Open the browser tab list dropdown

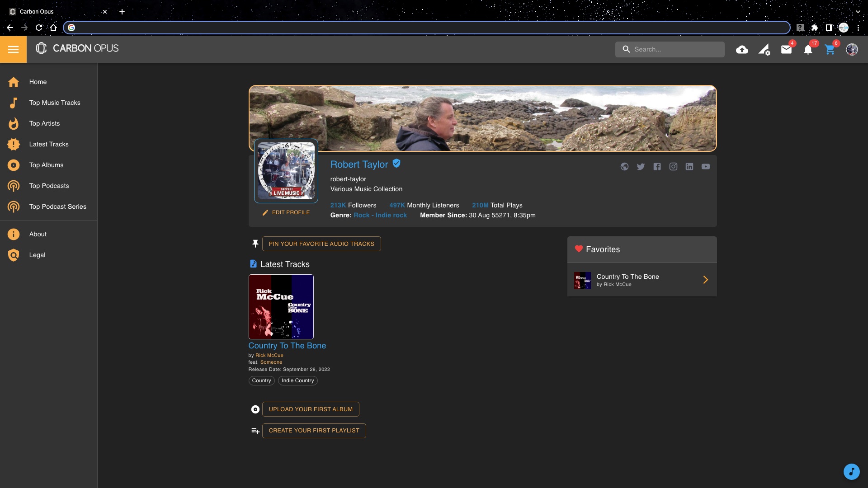coord(858,12)
